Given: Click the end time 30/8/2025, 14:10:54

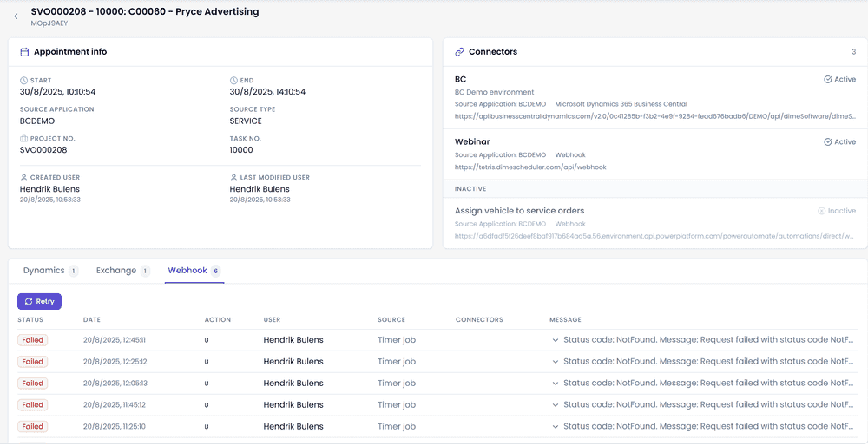Looking at the screenshot, I should (x=267, y=92).
